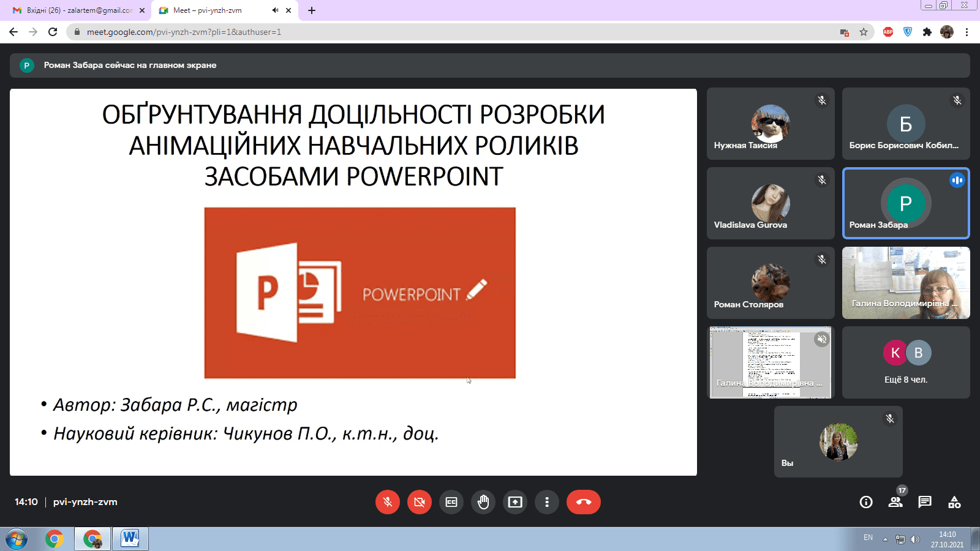The image size is (980, 551).
Task: Open first Chrome icon in taskbar
Action: [55, 539]
